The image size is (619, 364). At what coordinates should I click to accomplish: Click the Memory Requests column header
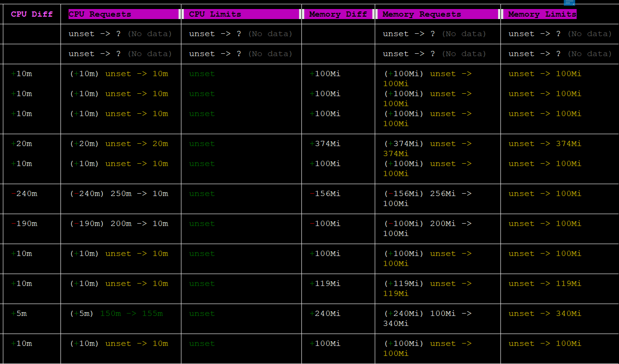(x=421, y=14)
